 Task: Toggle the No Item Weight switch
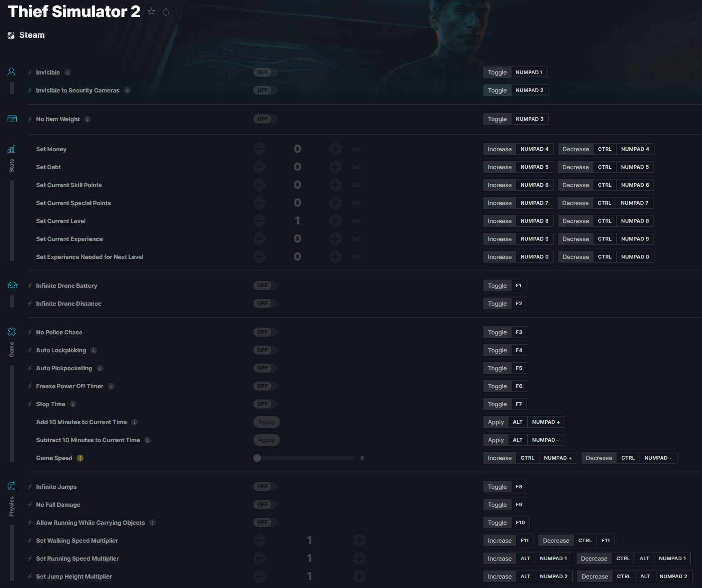point(265,119)
